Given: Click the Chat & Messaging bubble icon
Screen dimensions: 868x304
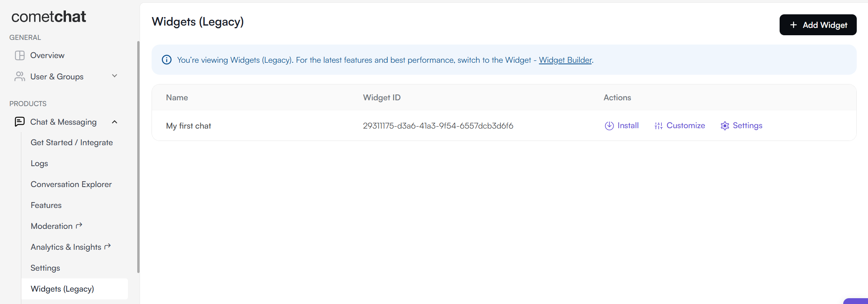Looking at the screenshot, I should point(20,122).
